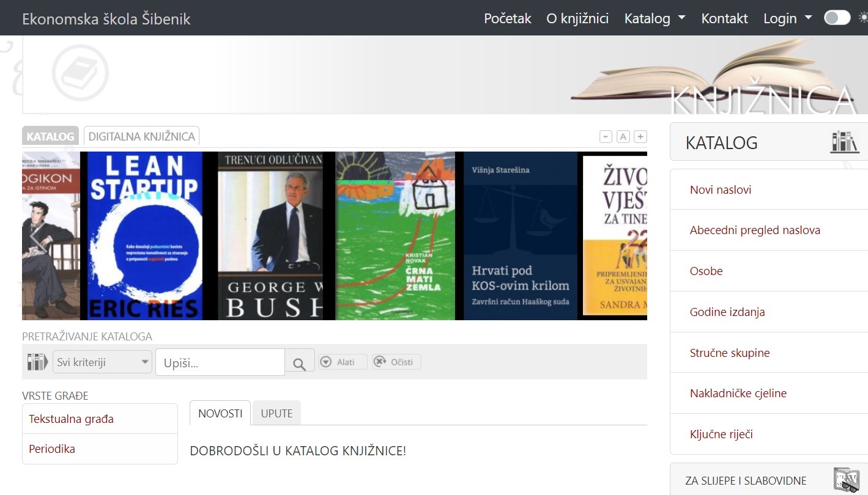Toggle the dark mode switch

tap(837, 18)
